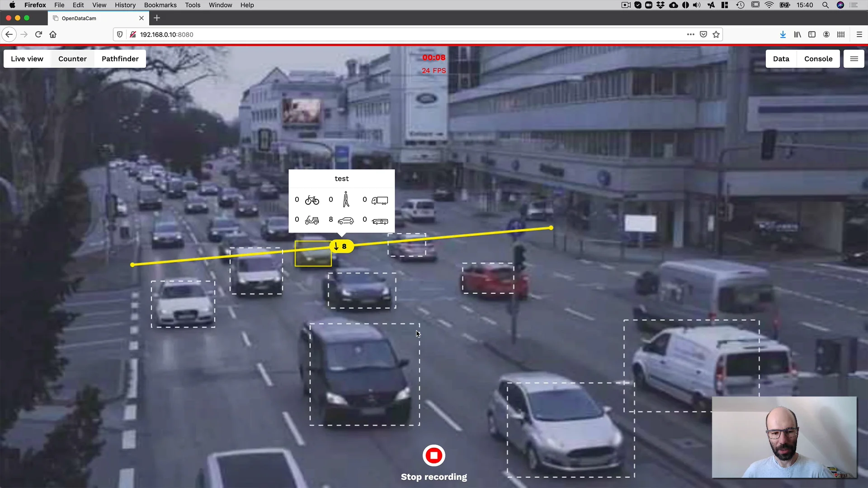Click the Firefox account profile icon
868x488 pixels.
826,34
